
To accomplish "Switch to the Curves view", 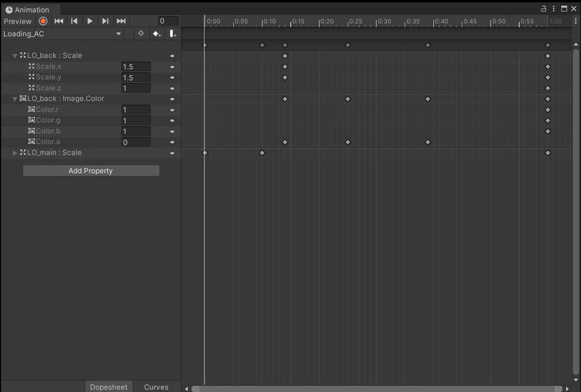I will pos(156,387).
